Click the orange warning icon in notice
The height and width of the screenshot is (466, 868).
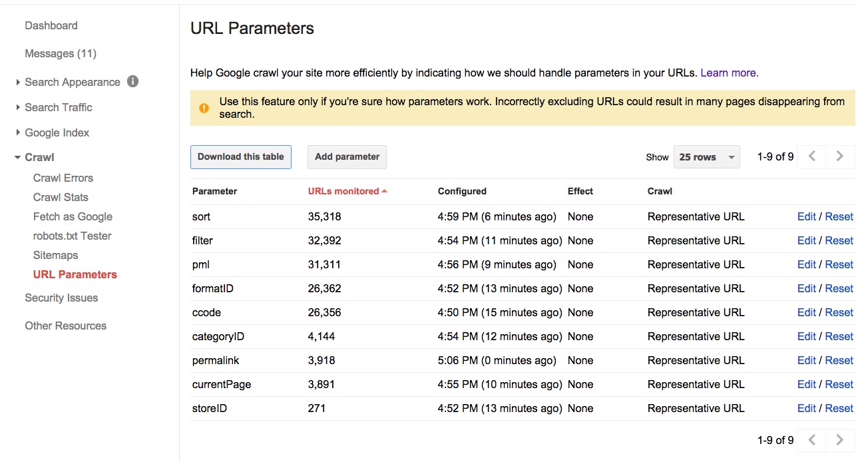tap(204, 108)
